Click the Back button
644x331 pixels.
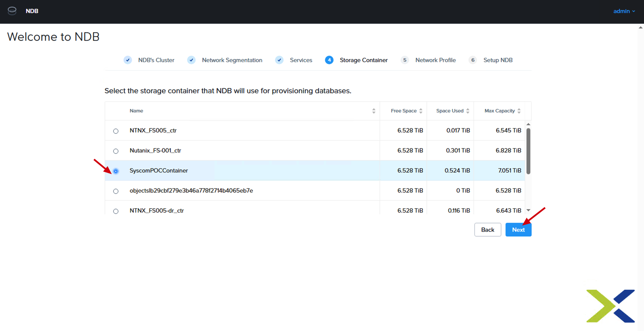(x=487, y=230)
